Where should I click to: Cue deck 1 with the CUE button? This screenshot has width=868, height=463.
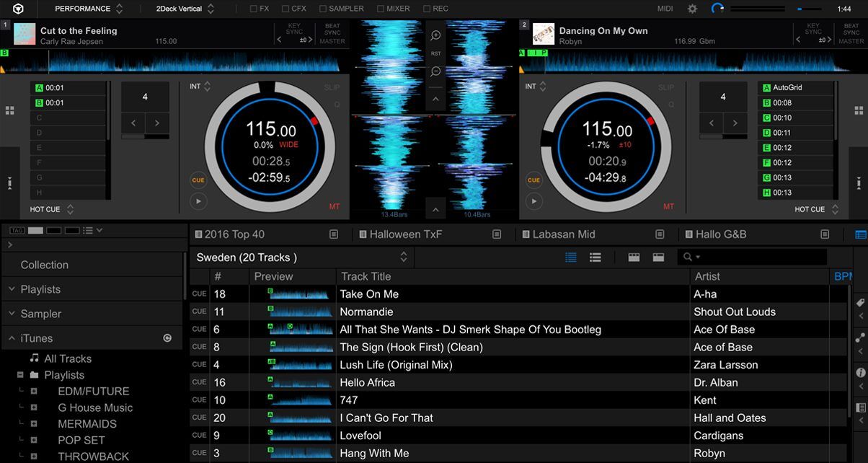198,180
